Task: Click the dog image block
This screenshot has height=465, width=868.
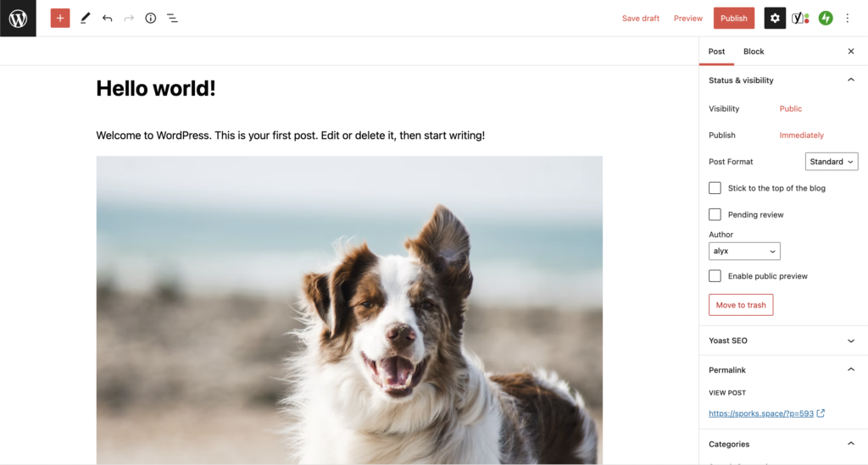Action: (349, 310)
